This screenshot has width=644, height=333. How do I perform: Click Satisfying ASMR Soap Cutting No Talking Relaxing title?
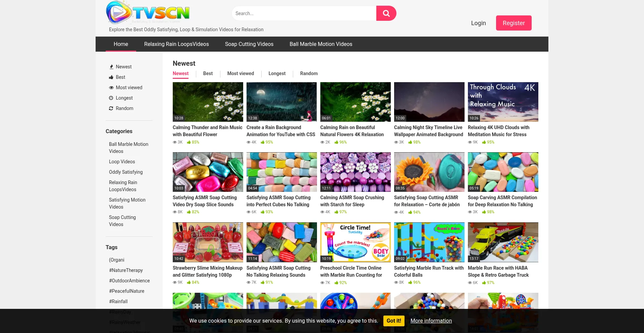(278, 272)
